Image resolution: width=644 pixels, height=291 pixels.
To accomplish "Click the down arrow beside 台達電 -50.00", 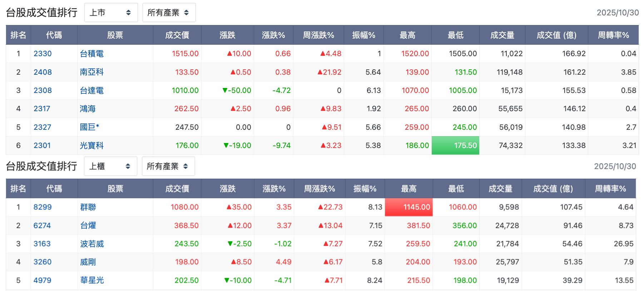I will [x=225, y=90].
